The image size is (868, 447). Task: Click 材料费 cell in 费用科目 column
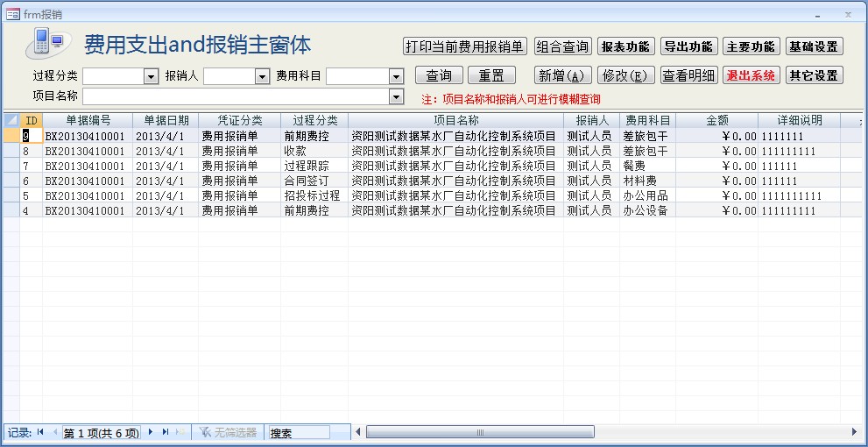point(647,181)
